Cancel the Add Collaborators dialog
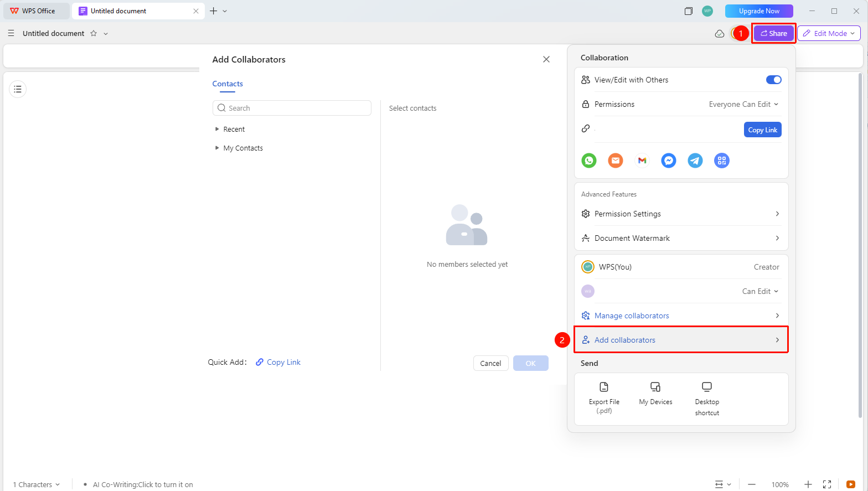The image size is (868, 491). (490, 363)
